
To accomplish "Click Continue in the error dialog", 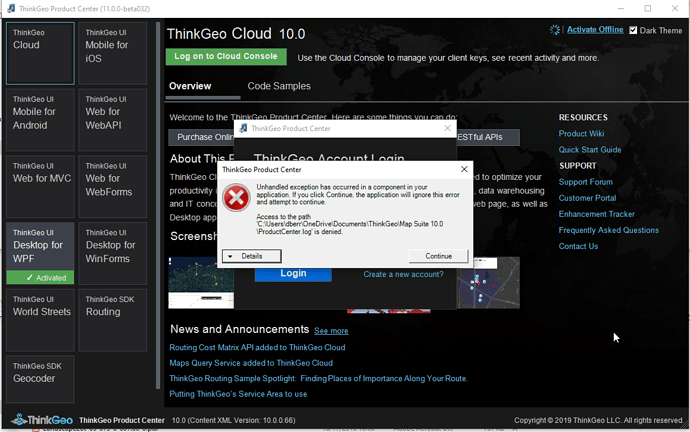I will [438, 256].
